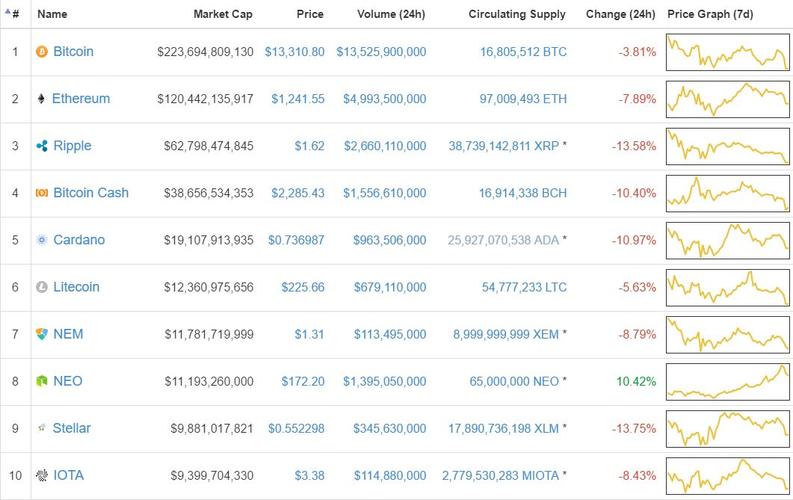Click the Cardano logo icon
This screenshot has width=793, height=500.
(41, 240)
